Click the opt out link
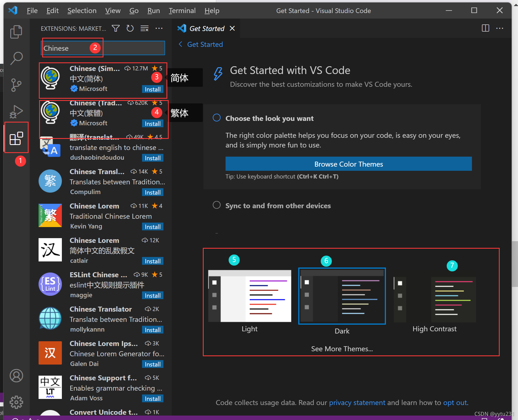The image size is (518, 420). [455, 403]
